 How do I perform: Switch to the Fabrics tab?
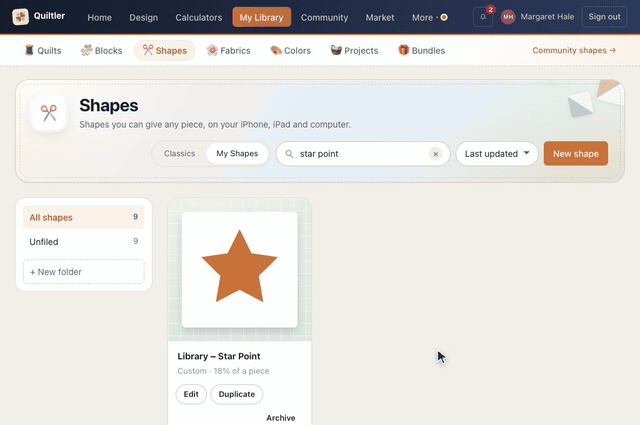pyautogui.click(x=229, y=51)
